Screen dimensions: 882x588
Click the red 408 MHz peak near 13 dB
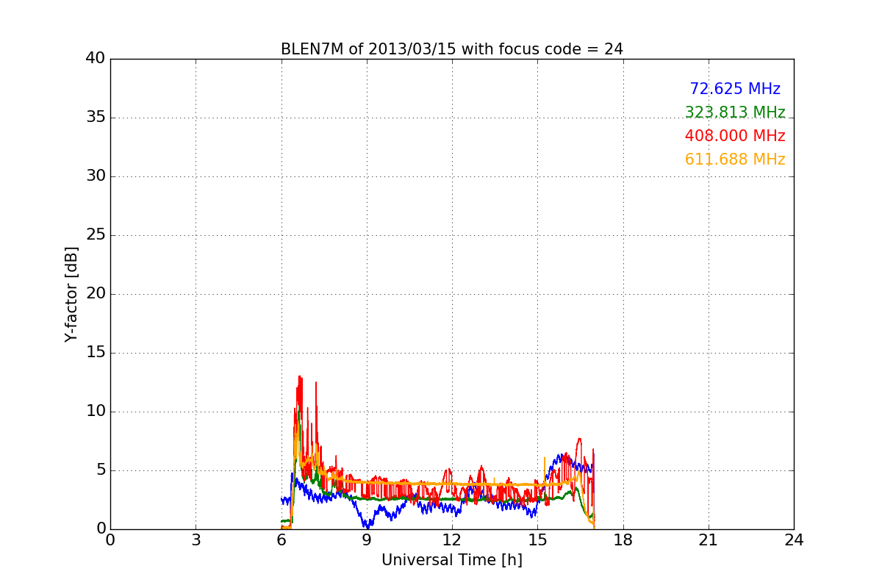click(299, 377)
